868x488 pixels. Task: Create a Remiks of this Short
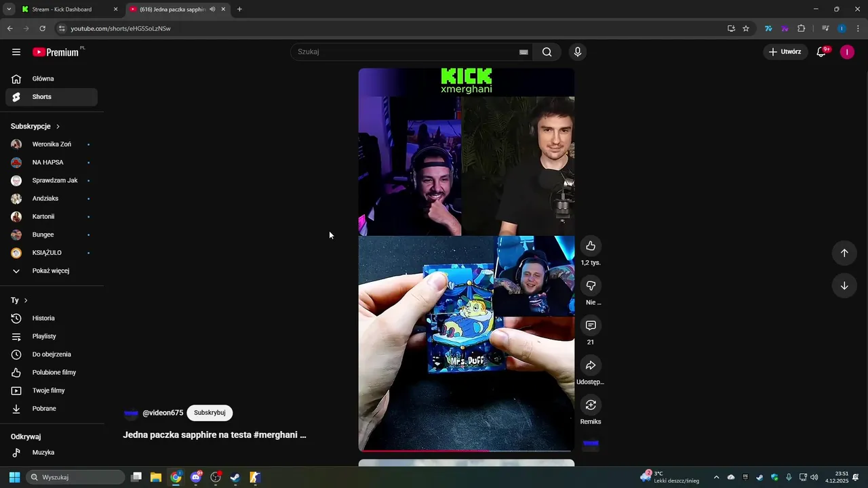point(591,405)
